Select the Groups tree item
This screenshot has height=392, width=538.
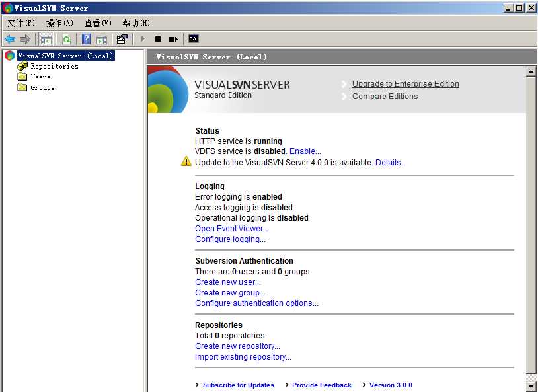coord(42,87)
